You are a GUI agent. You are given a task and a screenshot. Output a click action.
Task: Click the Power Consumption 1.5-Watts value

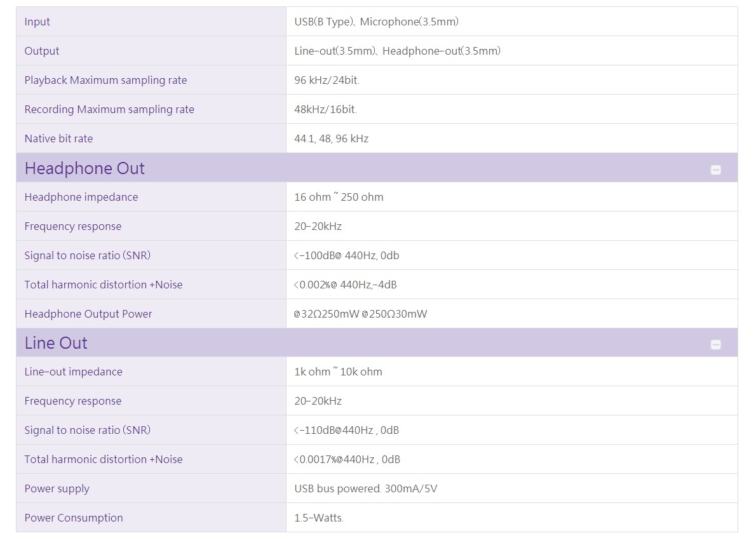[x=318, y=518]
